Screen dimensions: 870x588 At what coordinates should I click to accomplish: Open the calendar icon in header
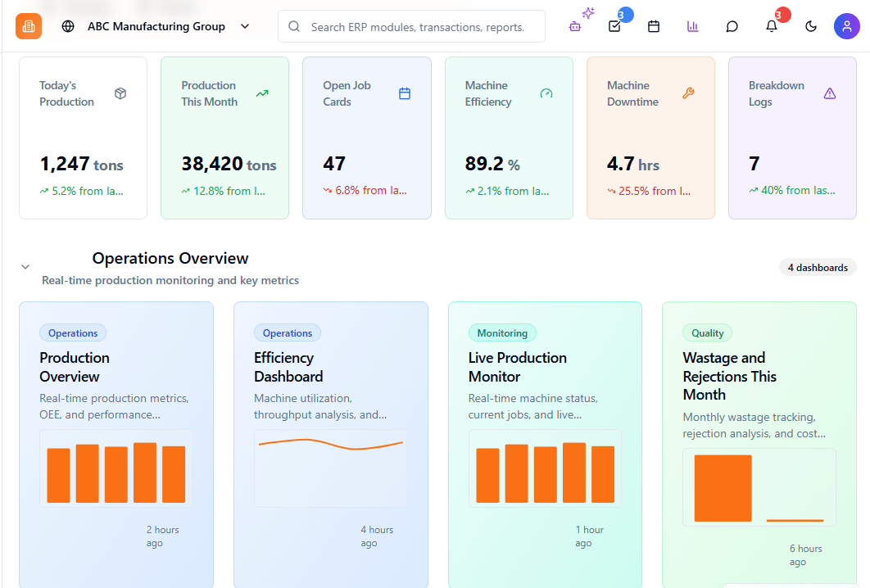click(654, 26)
